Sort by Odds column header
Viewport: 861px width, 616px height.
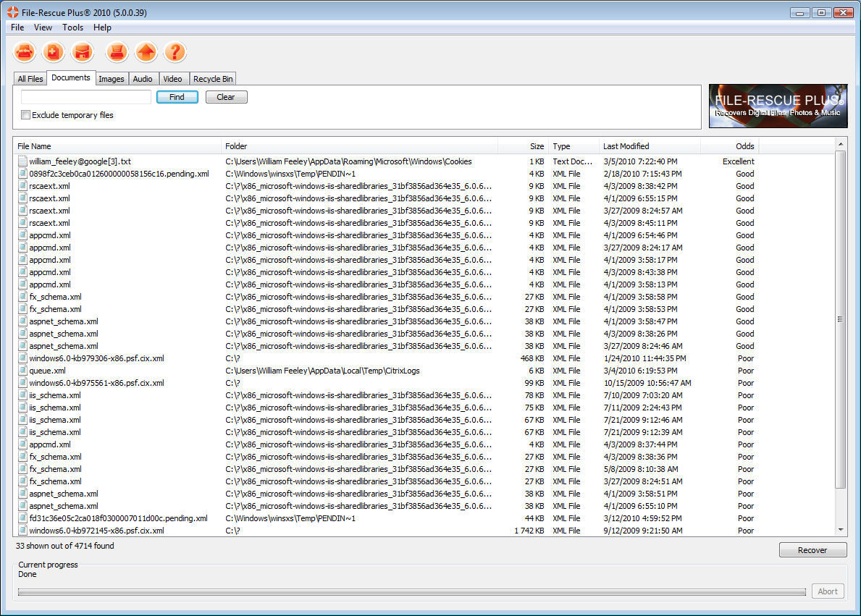pyautogui.click(x=730, y=146)
